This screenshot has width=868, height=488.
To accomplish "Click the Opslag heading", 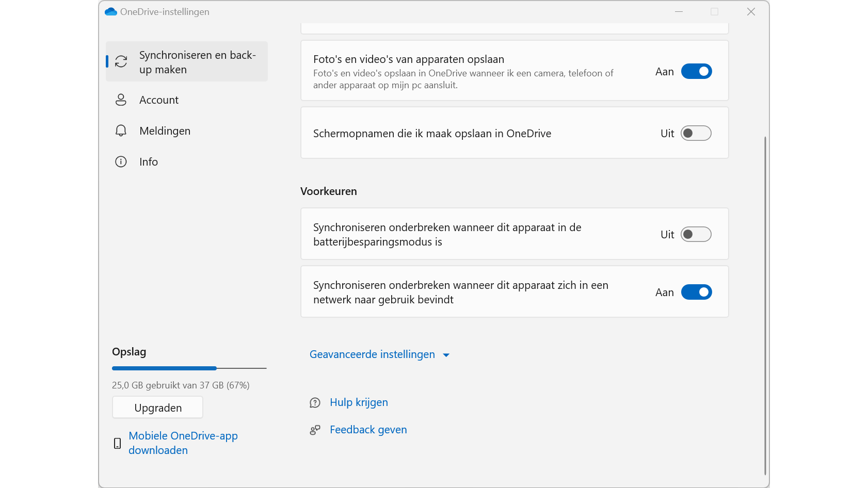I will (129, 352).
